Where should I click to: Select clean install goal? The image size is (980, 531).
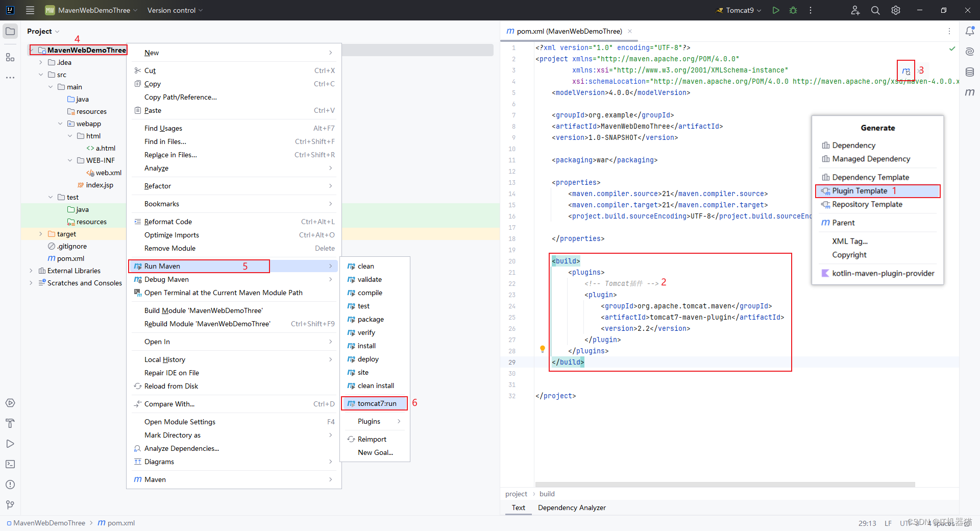[375, 385]
